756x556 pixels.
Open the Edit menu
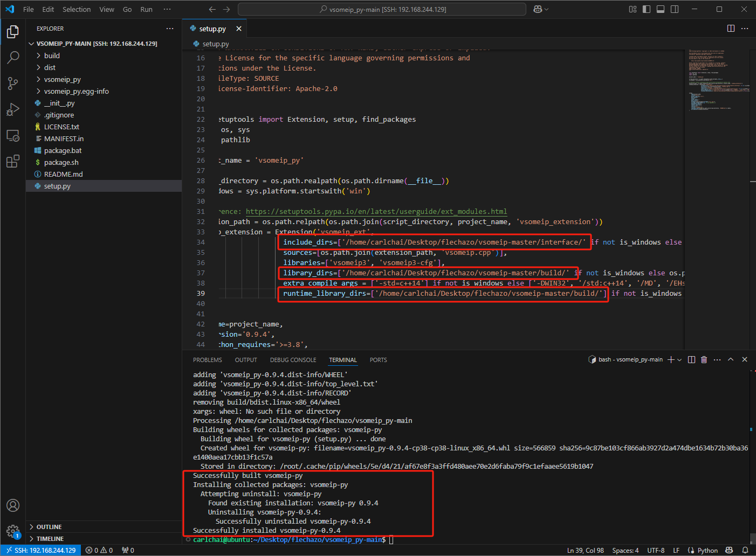pos(48,9)
